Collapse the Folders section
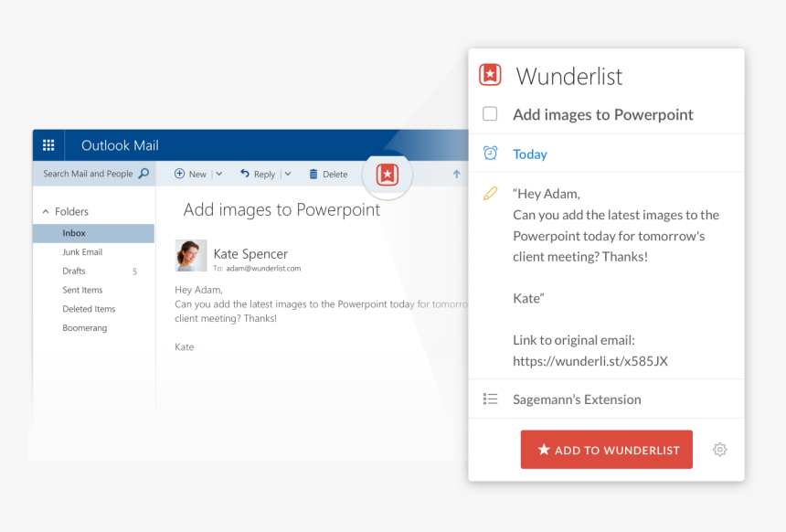Screen dimensions: 786x532 [46, 211]
